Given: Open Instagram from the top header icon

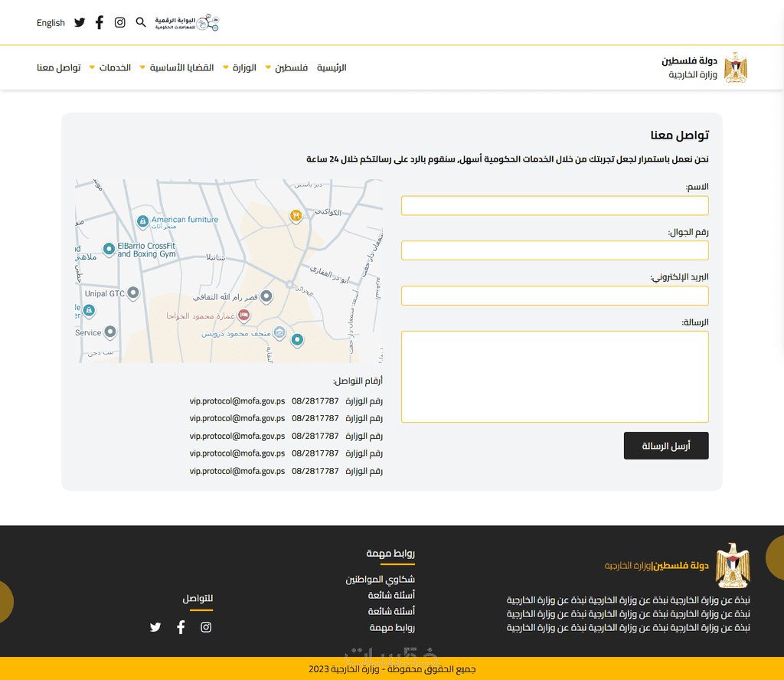Looking at the screenshot, I should (x=120, y=23).
